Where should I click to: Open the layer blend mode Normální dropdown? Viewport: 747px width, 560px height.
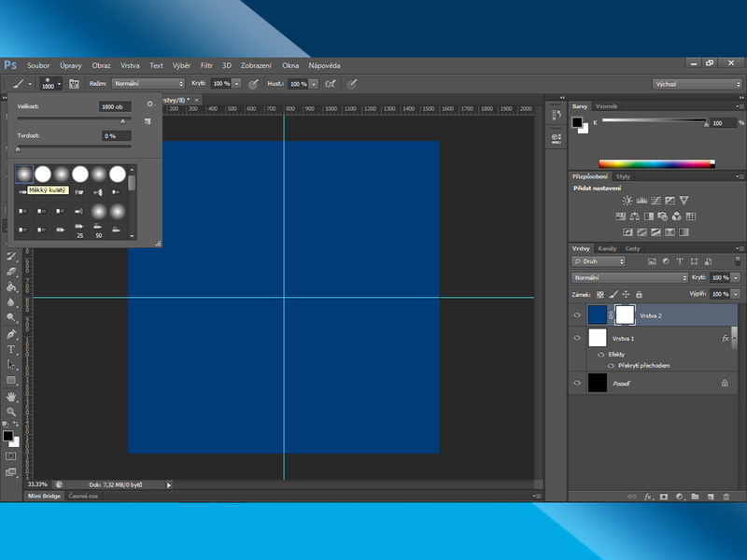point(629,277)
